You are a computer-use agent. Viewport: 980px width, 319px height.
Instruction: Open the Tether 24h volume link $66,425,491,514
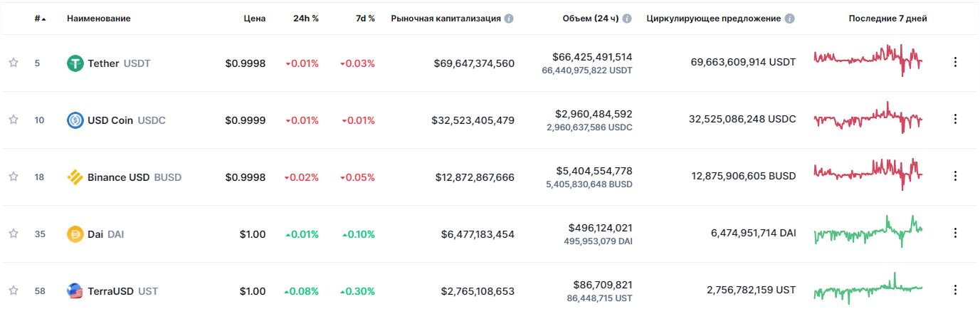pos(592,57)
